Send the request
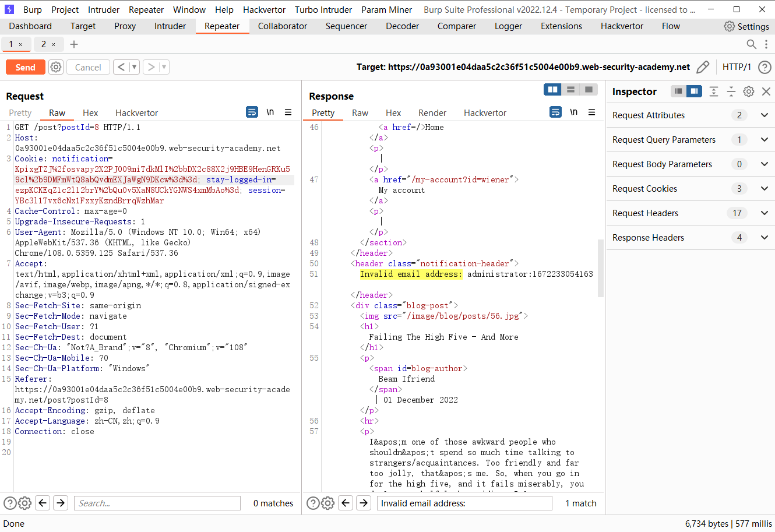The width and height of the screenshot is (775, 532). click(25, 67)
